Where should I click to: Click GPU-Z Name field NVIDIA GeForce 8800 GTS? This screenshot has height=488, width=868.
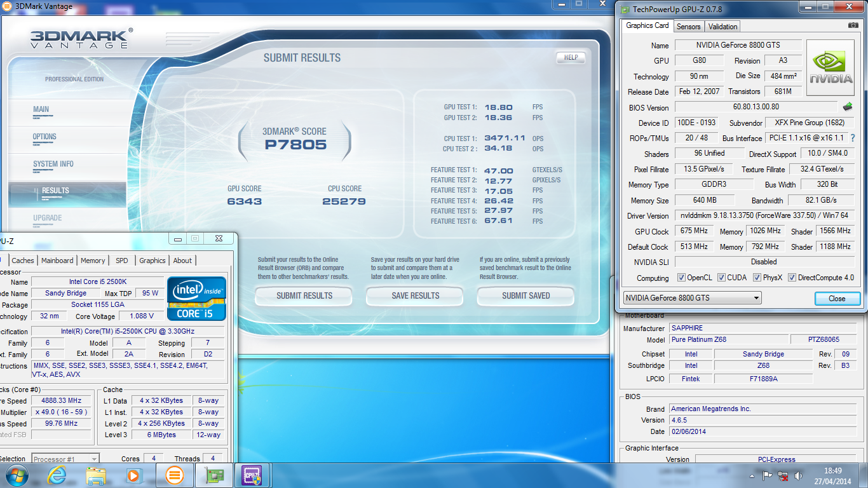pyautogui.click(x=737, y=45)
